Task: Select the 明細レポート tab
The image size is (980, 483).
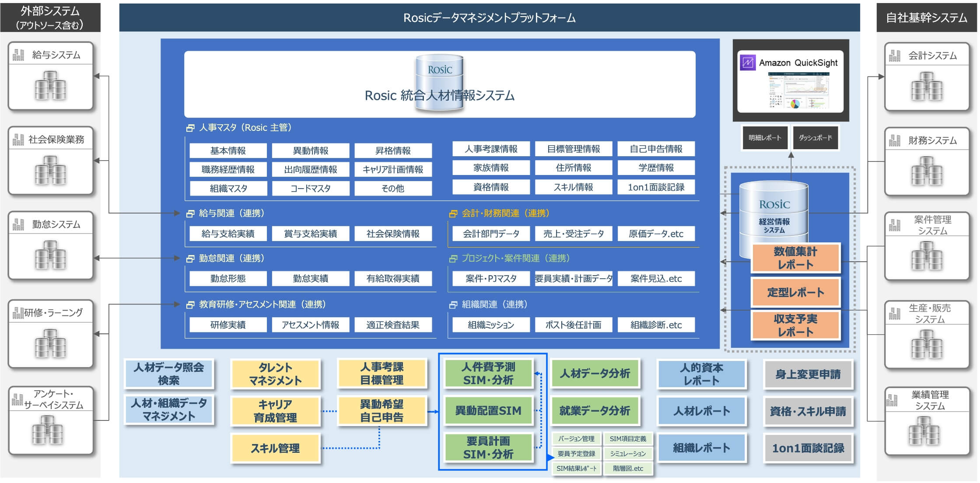Action: click(x=765, y=137)
